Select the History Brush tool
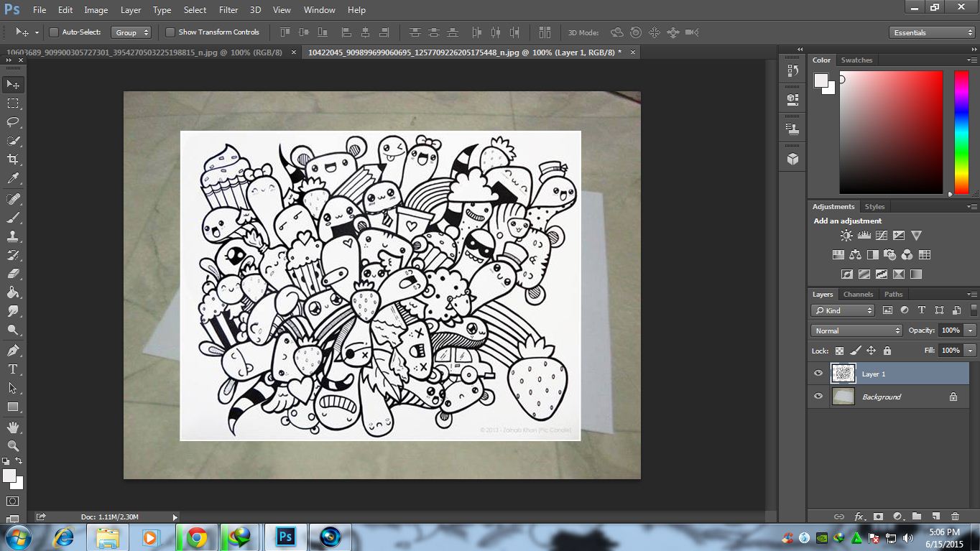 (13, 255)
